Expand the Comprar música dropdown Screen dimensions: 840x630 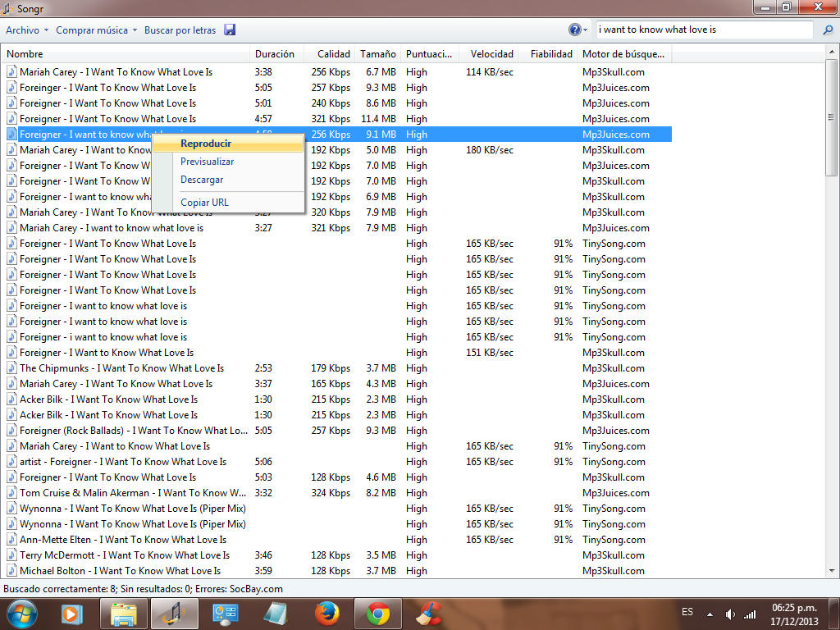pyautogui.click(x=96, y=30)
